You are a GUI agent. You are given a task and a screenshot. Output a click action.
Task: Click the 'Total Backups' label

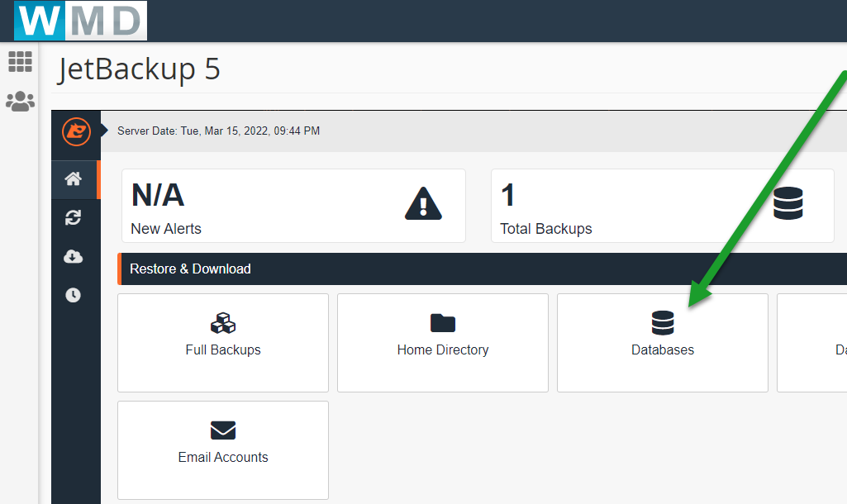pos(546,229)
